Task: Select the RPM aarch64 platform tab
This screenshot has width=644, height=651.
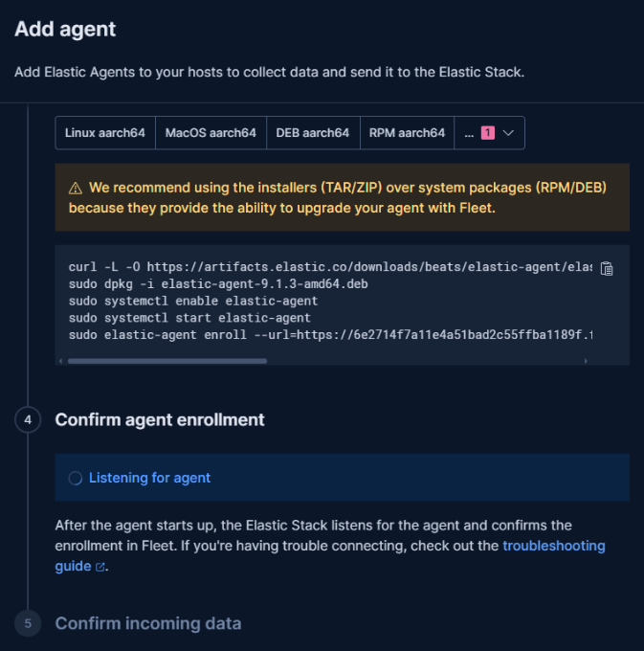Action: point(407,133)
